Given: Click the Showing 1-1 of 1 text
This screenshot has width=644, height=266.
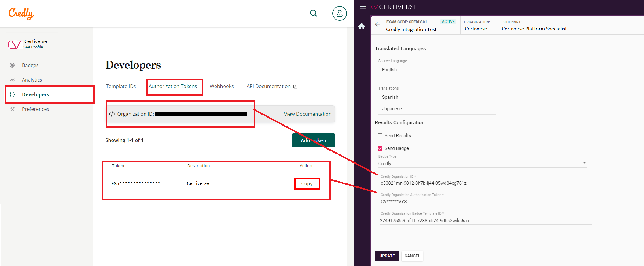Looking at the screenshot, I should 124,140.
